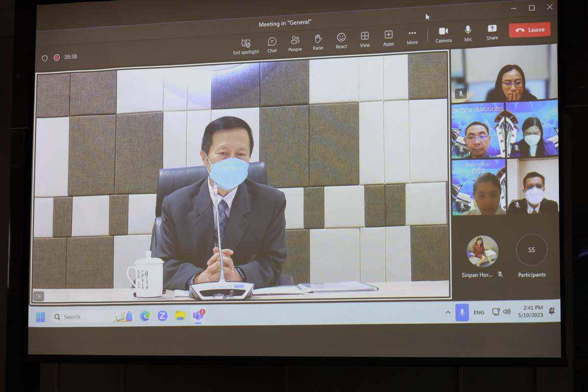The width and height of the screenshot is (588, 392).
Task: Show hidden system tray icons
Action: tap(447, 313)
